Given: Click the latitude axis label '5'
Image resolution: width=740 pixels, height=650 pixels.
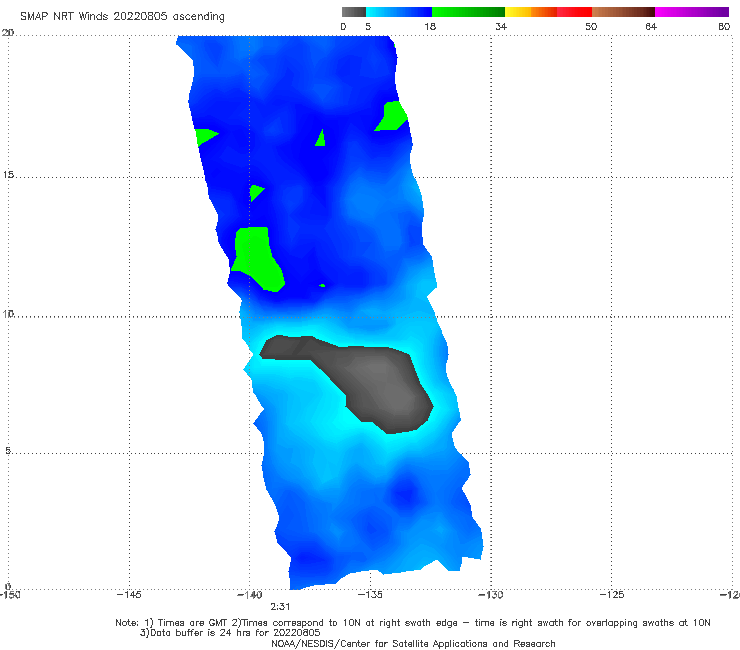Looking at the screenshot, I should (8, 451).
